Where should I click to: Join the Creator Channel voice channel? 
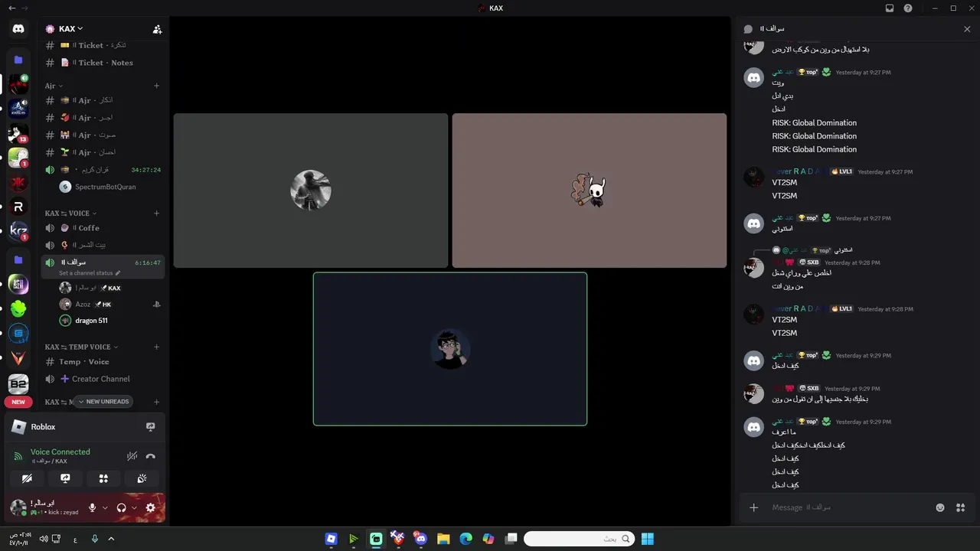pyautogui.click(x=103, y=379)
